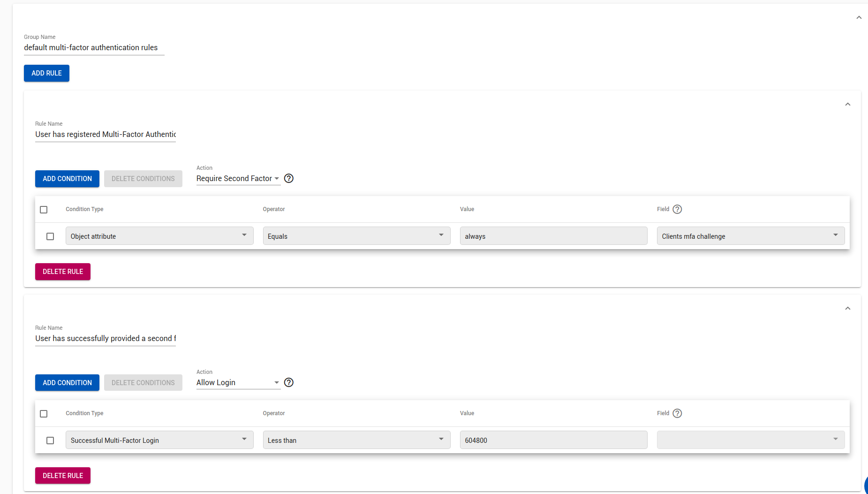This screenshot has height=494, width=868.
Task: Toggle select-all checkbox in first rule header
Action: click(x=44, y=210)
